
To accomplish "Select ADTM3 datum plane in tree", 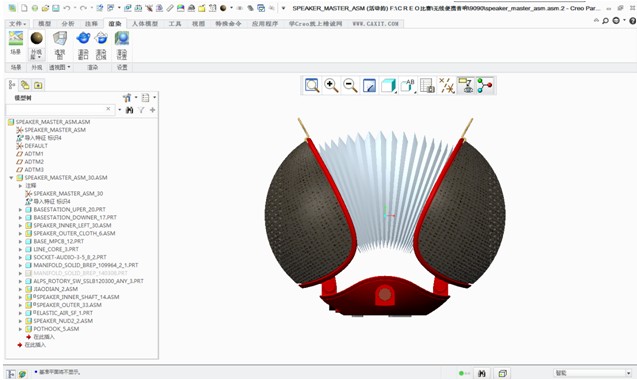I will click(x=34, y=169).
